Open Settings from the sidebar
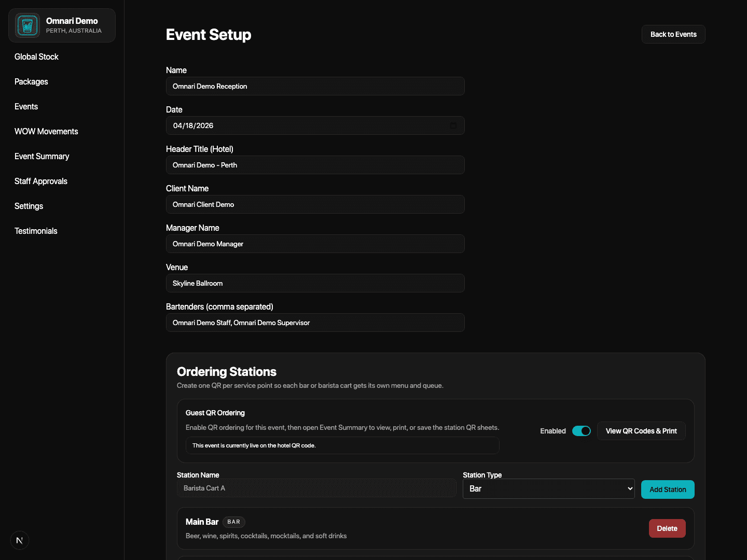This screenshot has width=747, height=560. (x=29, y=206)
